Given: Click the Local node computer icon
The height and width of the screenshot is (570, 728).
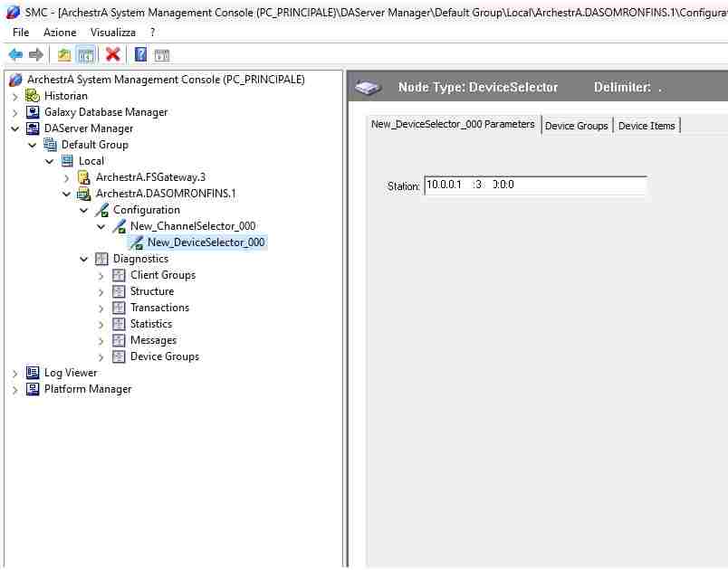Looking at the screenshot, I should (x=67, y=161).
